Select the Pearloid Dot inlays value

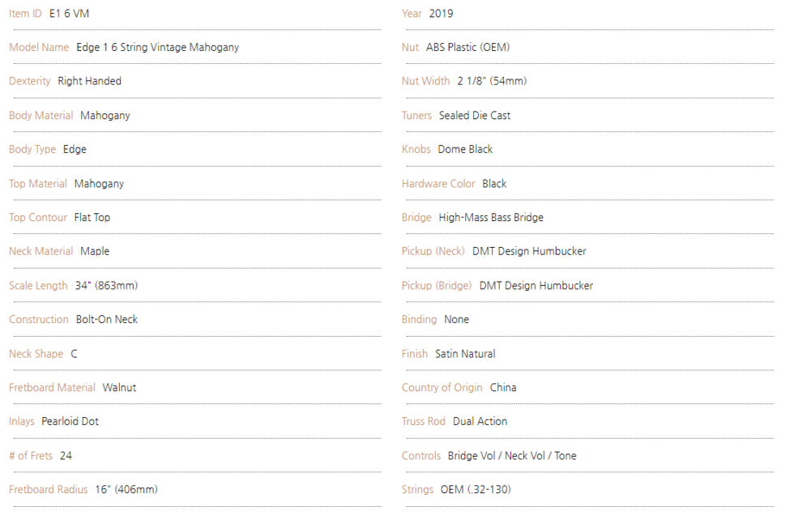(70, 421)
